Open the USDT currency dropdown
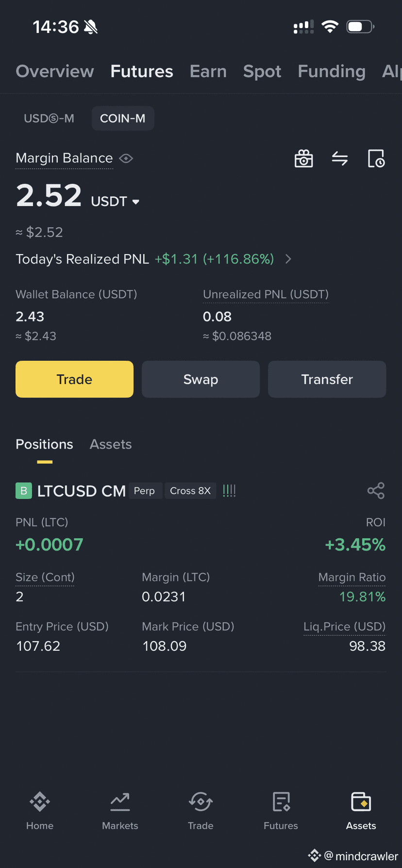This screenshot has height=868, width=402. tap(115, 201)
